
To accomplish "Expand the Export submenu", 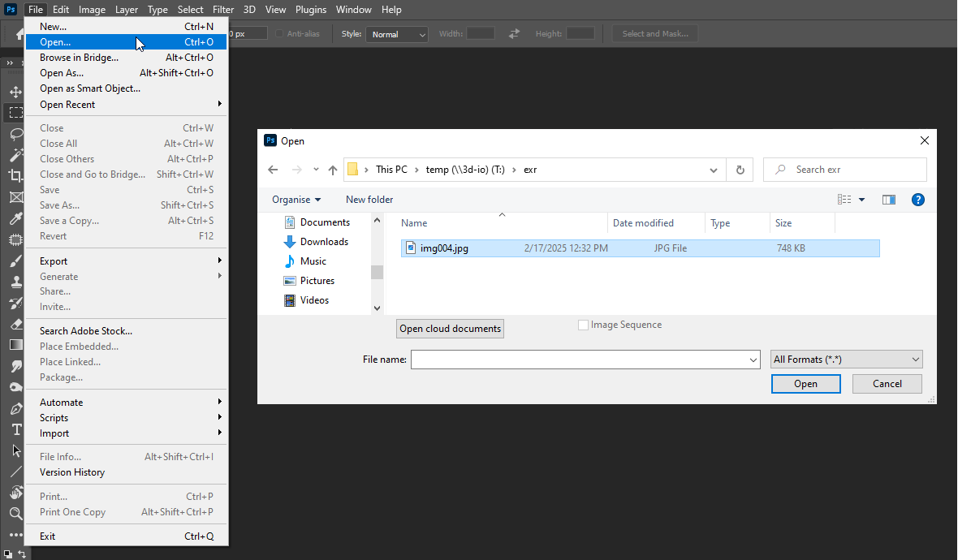I will pos(127,261).
